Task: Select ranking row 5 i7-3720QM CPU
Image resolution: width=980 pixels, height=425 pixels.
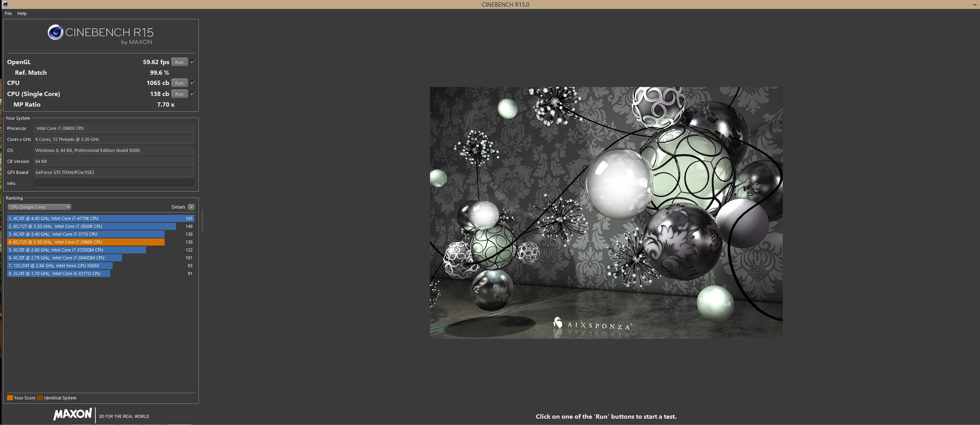Action: [101, 250]
